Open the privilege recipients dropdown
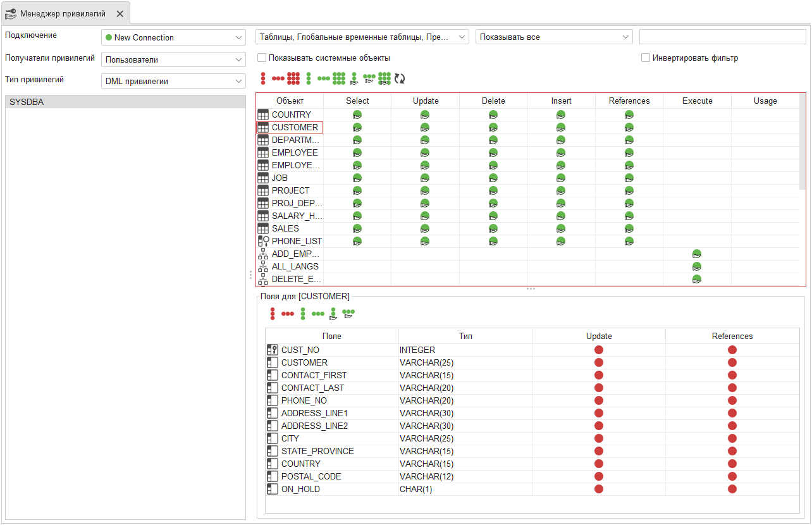The width and height of the screenshot is (812, 525). tap(173, 60)
